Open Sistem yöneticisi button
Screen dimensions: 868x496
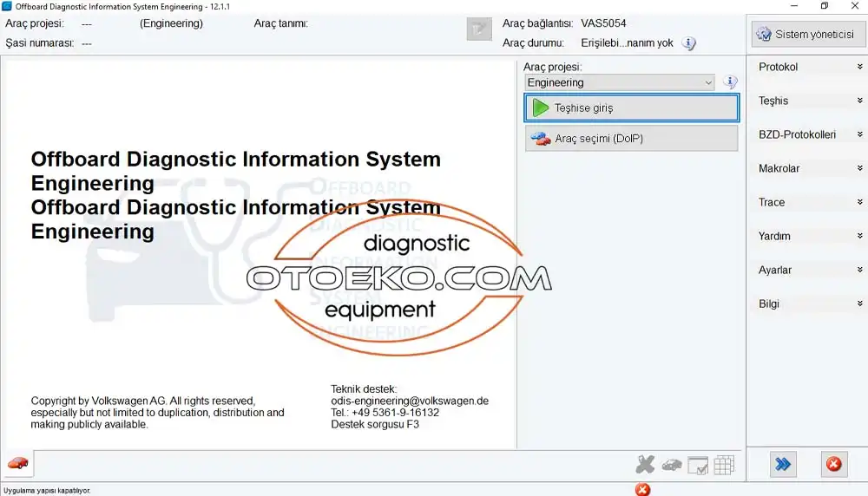[x=807, y=35]
